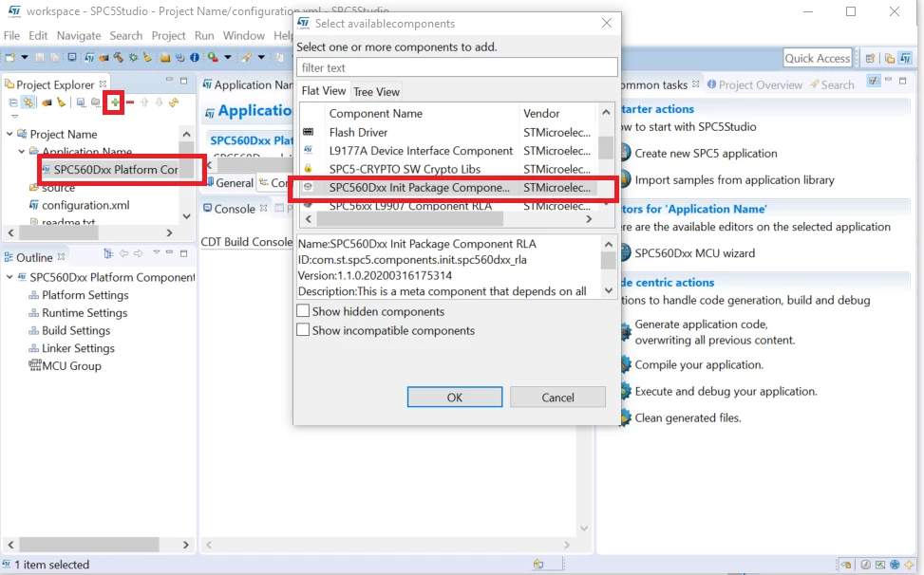Collapse SPC560Dxx Platform Component in Outline
Screen dimensions: 924x575
point(9,277)
